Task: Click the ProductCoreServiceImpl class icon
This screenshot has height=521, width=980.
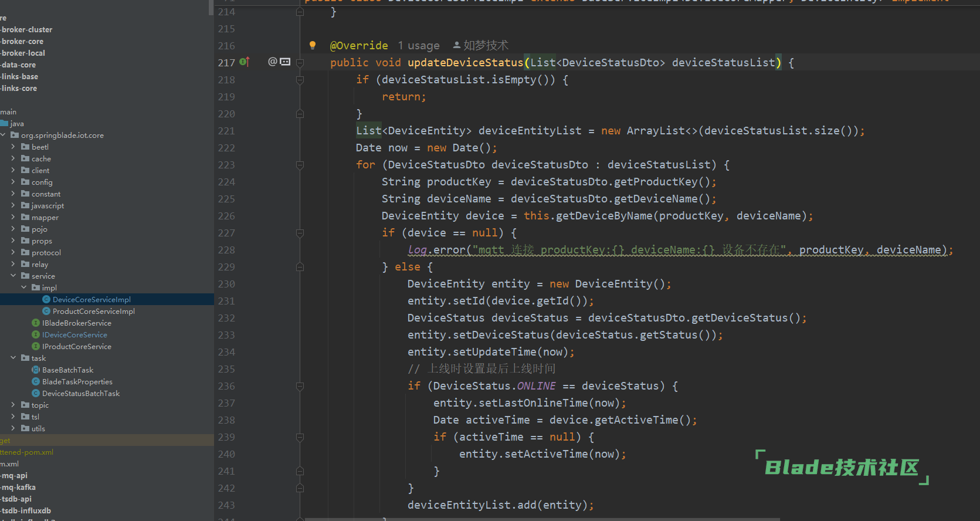Action: click(x=46, y=312)
